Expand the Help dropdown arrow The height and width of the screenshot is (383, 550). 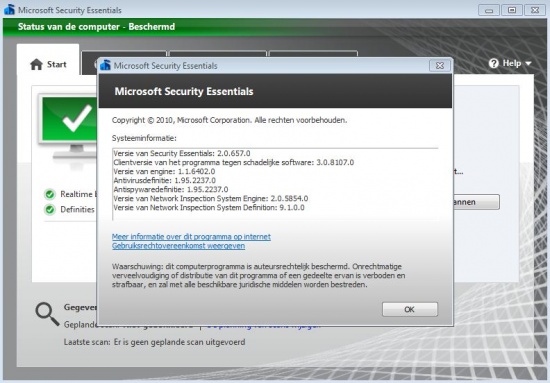pyautogui.click(x=529, y=64)
